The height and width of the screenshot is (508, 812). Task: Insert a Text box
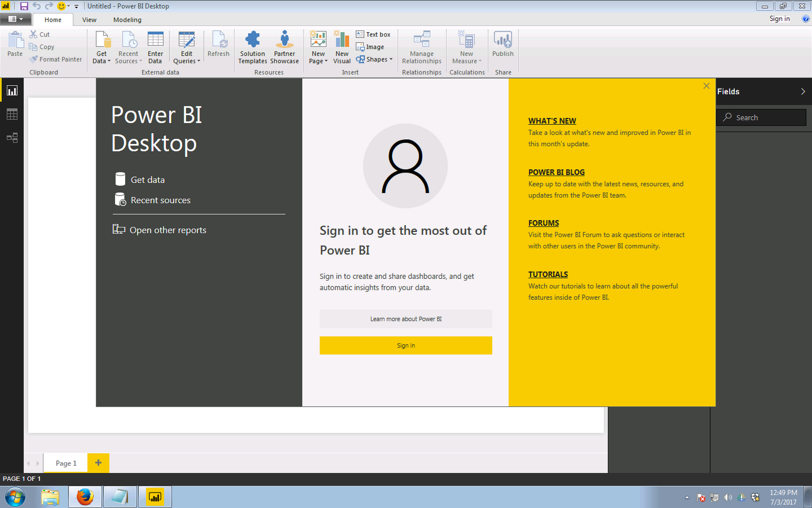pyautogui.click(x=374, y=34)
